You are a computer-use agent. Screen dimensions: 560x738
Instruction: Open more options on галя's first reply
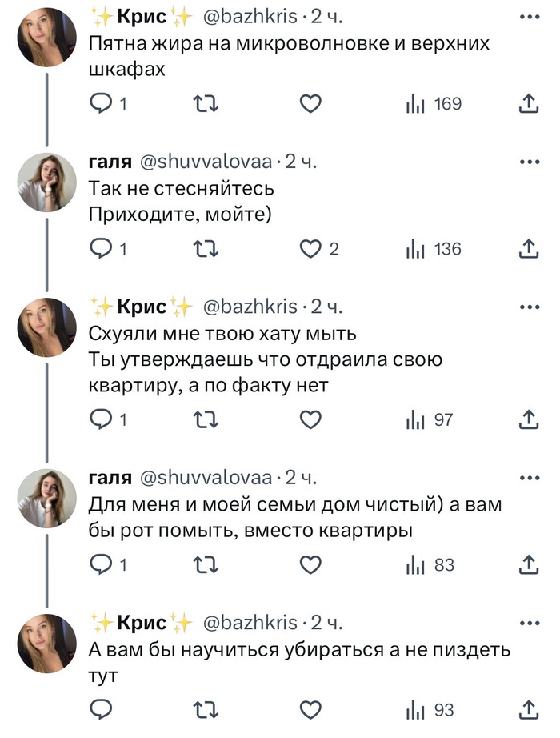pos(529,161)
